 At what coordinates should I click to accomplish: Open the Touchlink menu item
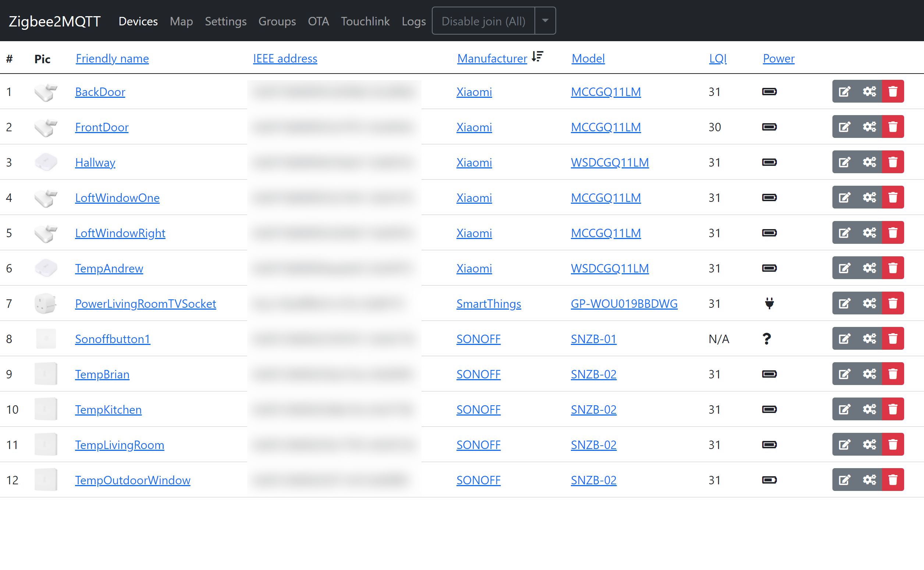click(365, 21)
